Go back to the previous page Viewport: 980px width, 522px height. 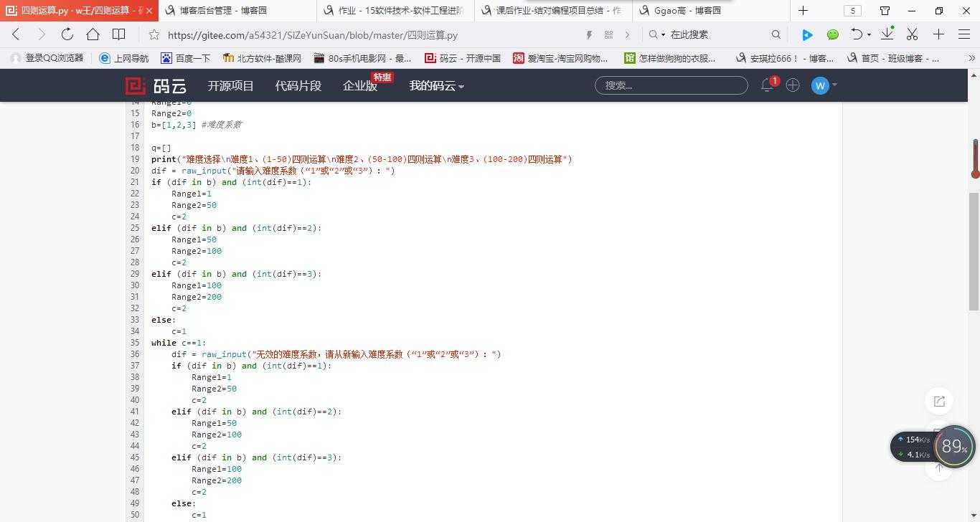point(16,34)
